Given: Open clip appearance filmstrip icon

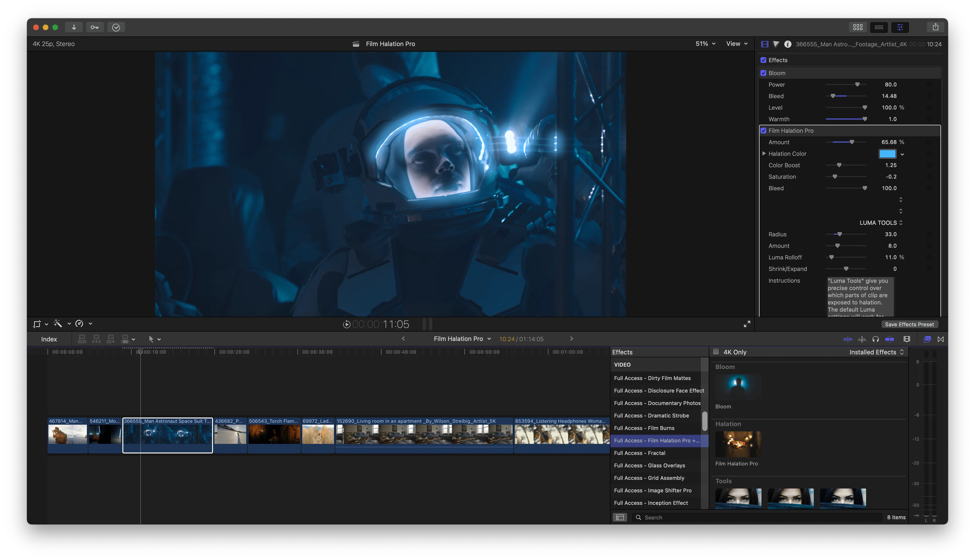Looking at the screenshot, I should point(907,339).
